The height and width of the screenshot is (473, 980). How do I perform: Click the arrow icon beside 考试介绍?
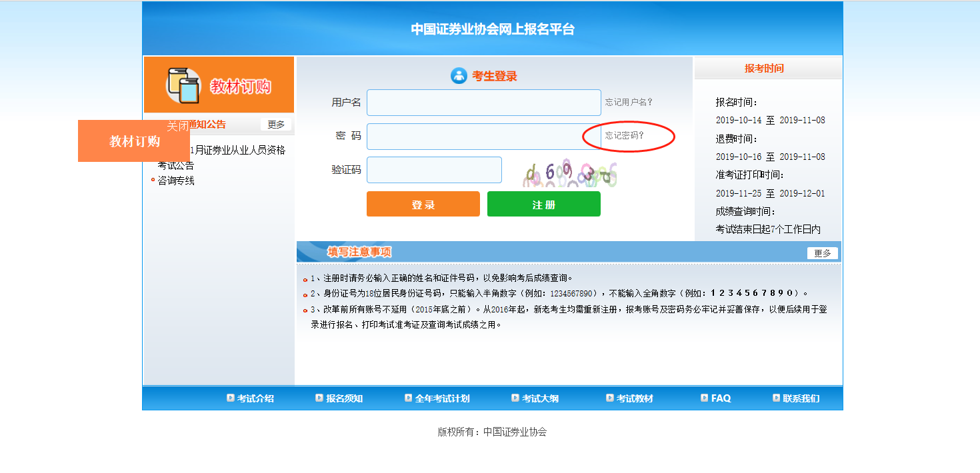coord(230,398)
